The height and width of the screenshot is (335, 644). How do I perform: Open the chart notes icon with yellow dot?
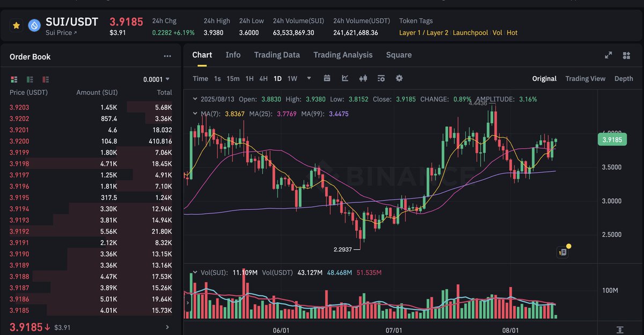563,251
